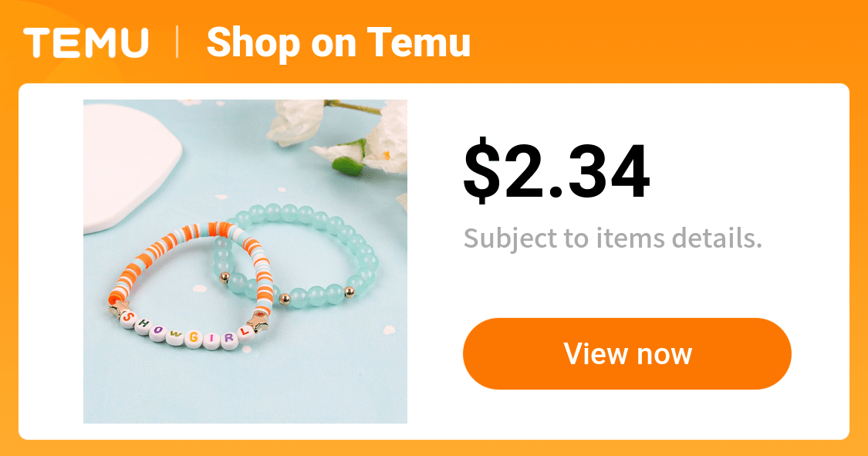Open the bracelet product photo
This screenshot has height=456, width=868.
tap(245, 262)
